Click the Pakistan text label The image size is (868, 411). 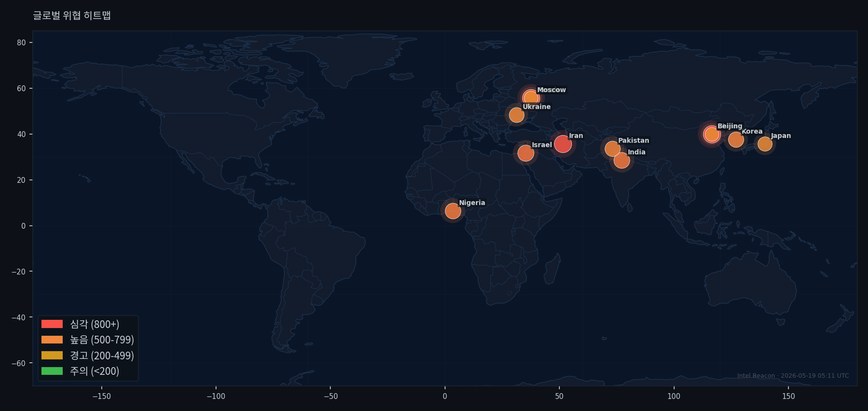[x=634, y=140]
